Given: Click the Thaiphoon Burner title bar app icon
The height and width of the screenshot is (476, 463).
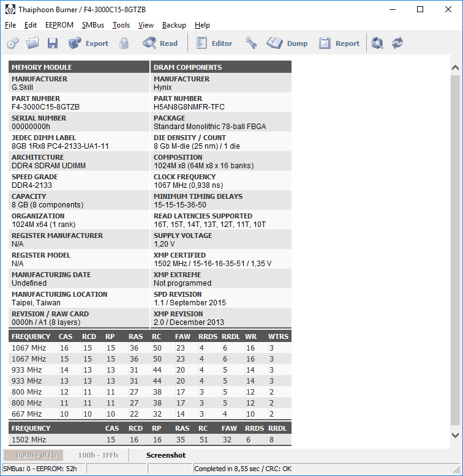Looking at the screenshot, I should point(10,10).
